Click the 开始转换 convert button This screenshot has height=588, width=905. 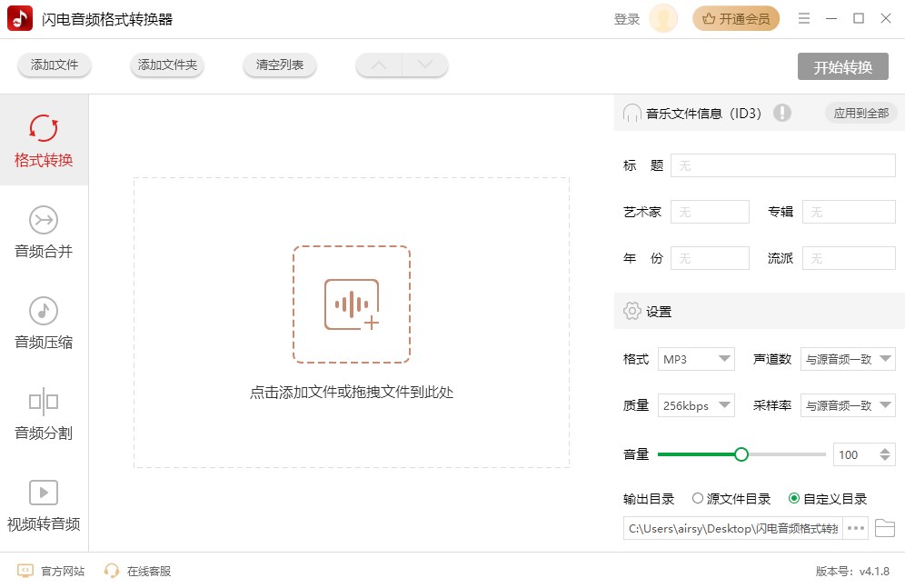click(843, 65)
